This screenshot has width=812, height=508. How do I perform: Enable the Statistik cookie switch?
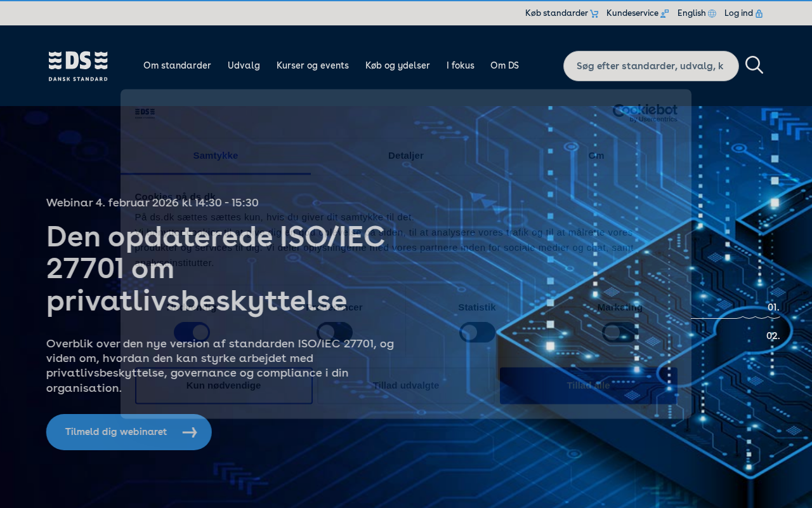coord(477,332)
